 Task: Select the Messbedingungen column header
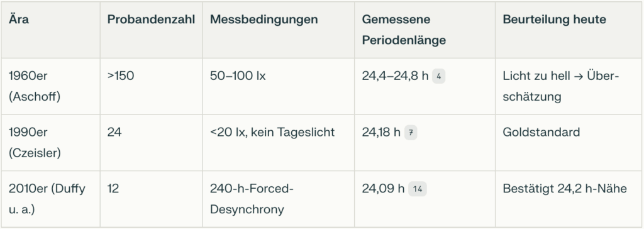click(x=264, y=20)
